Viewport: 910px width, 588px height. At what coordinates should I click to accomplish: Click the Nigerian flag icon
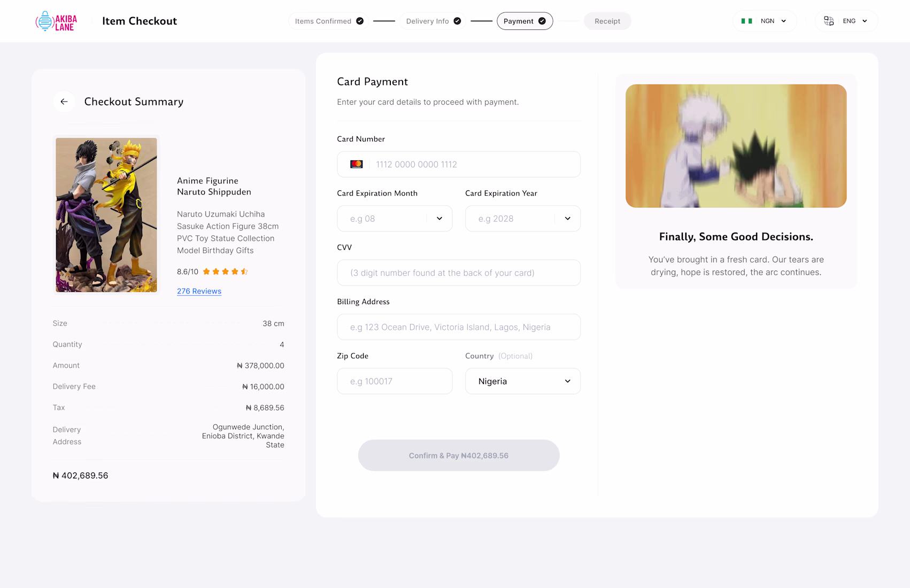pyautogui.click(x=747, y=21)
